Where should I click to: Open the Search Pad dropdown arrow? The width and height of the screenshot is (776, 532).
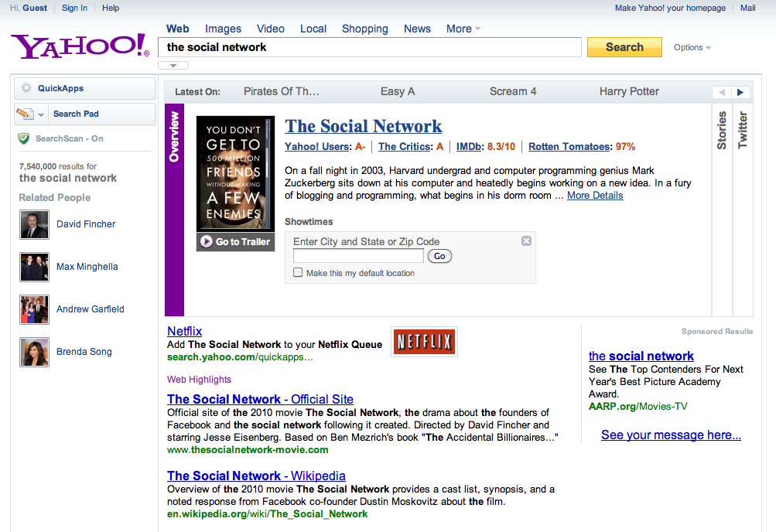coord(41,114)
